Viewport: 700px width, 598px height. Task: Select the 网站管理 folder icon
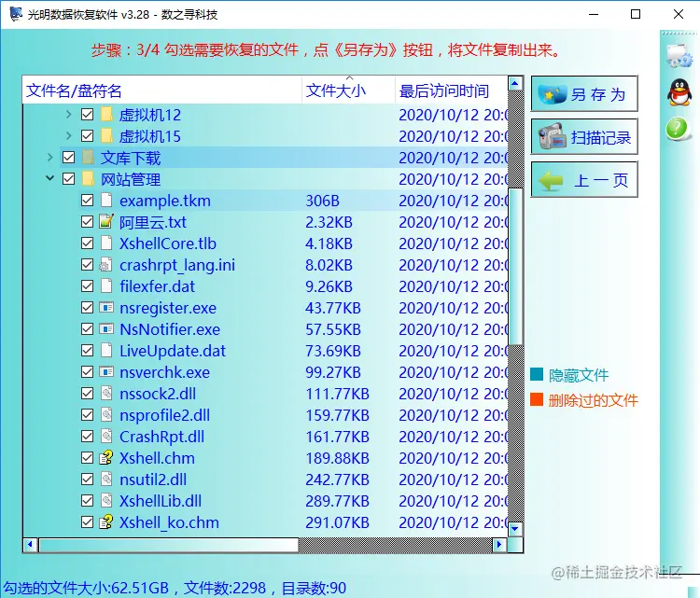coord(88,178)
